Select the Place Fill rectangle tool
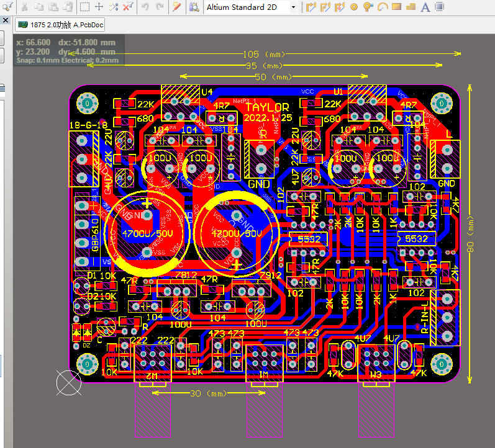 click(x=396, y=7)
